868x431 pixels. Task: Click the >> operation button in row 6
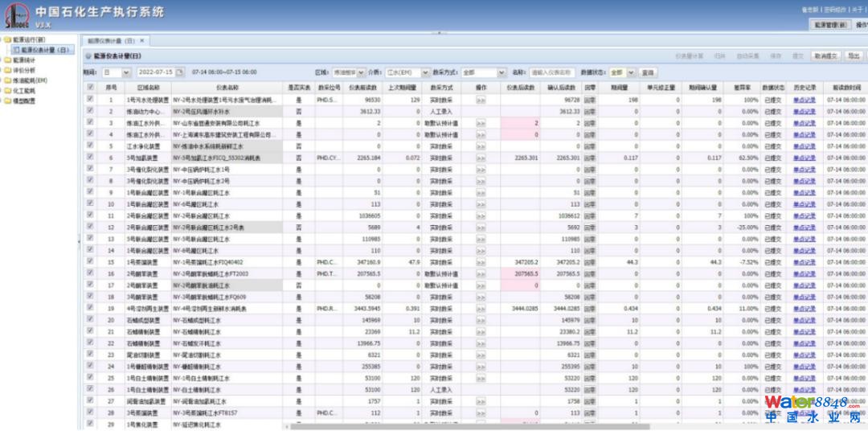click(481, 158)
